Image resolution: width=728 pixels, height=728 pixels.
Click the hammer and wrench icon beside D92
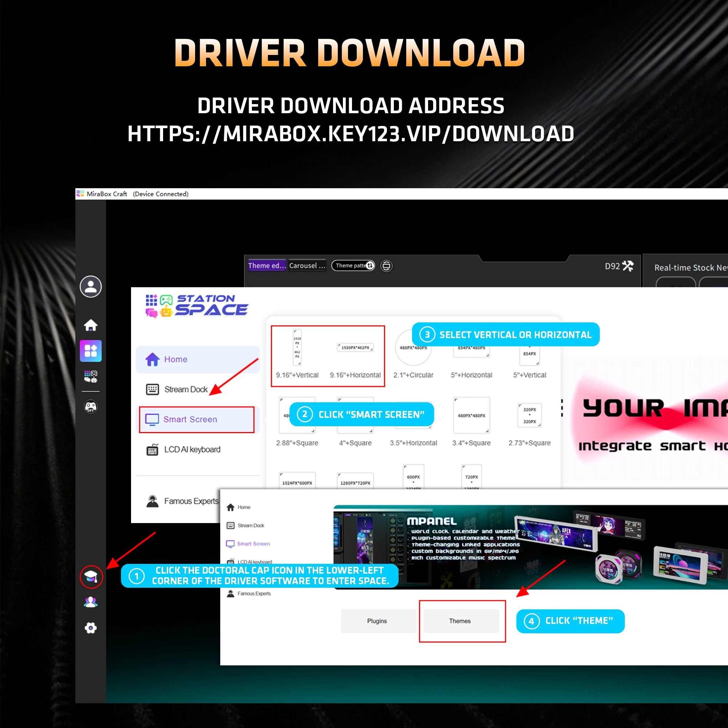(x=628, y=266)
